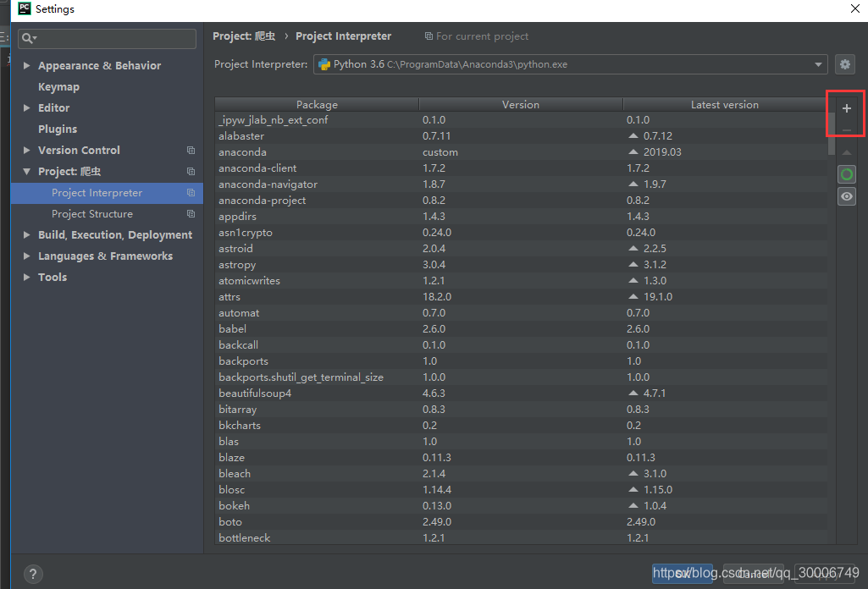Select the backports.shutil_get_terminal_size row

(521, 377)
